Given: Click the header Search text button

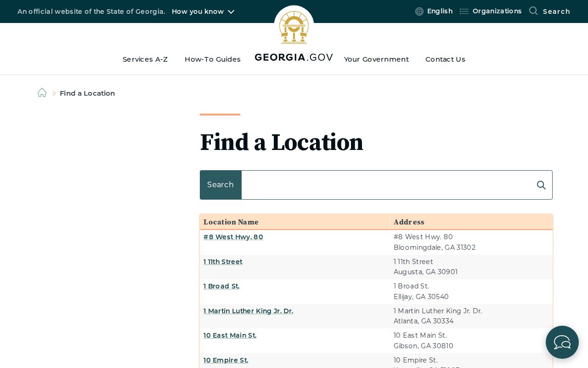Looking at the screenshot, I should click(x=556, y=11).
